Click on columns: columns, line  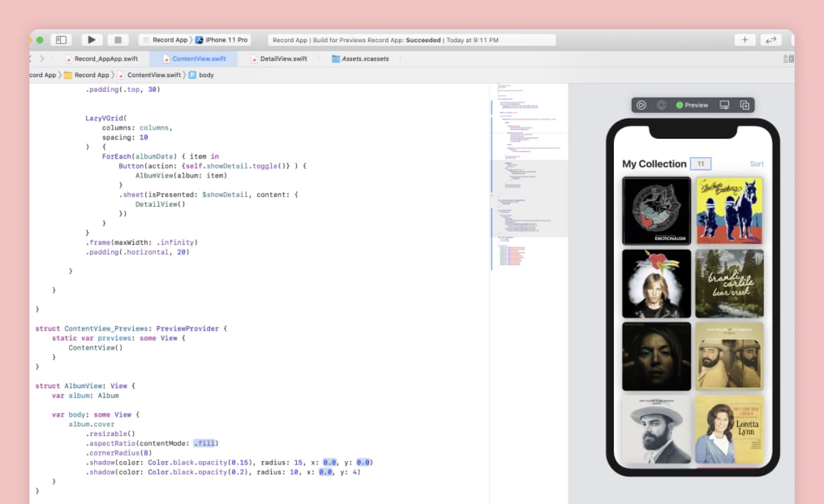pyautogui.click(x=137, y=128)
